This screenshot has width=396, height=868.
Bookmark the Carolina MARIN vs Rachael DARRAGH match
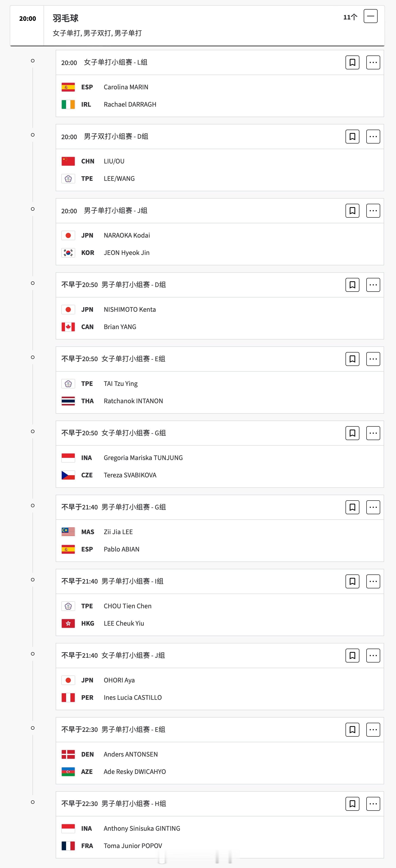click(352, 62)
